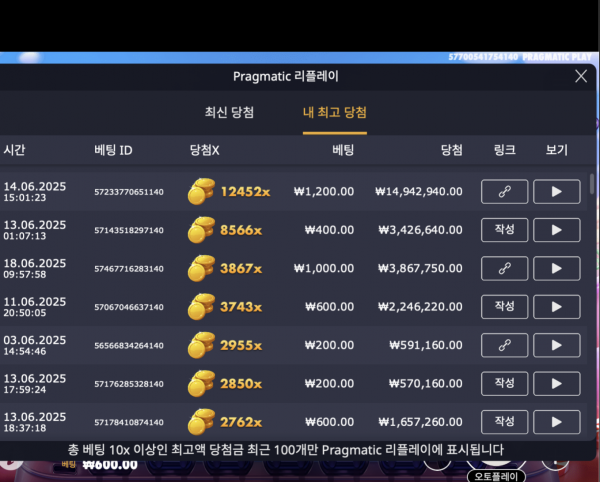Click 작성 for the 2762x win

(x=504, y=422)
